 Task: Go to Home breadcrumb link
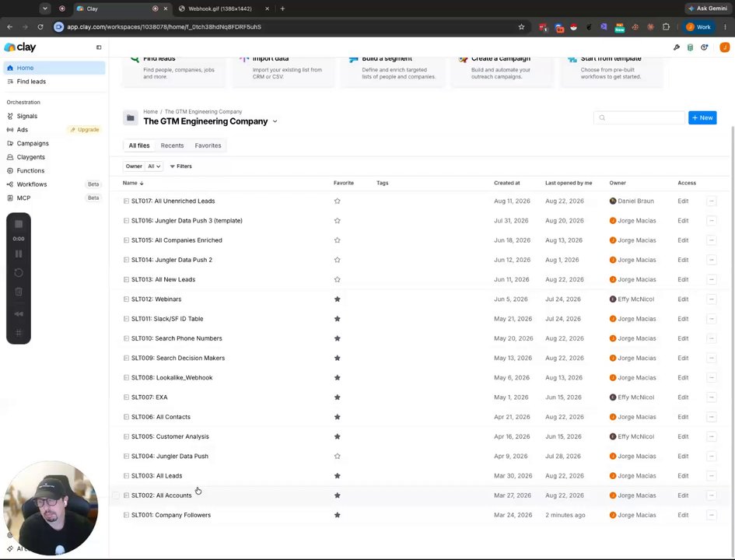click(x=150, y=111)
